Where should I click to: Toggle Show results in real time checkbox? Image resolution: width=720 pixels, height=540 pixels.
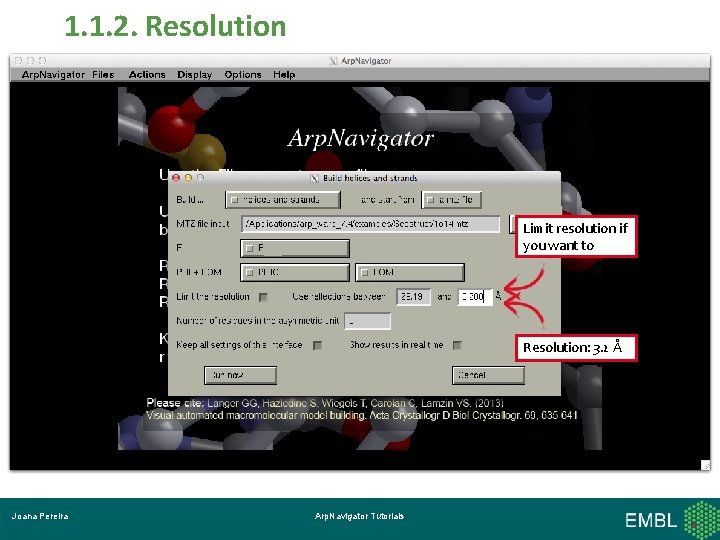457,345
